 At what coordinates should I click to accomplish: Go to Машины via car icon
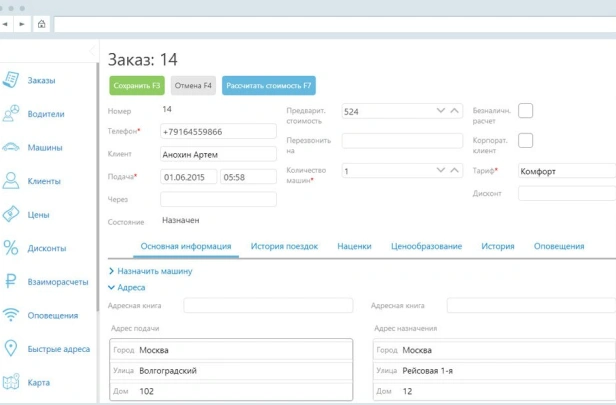tap(12, 148)
